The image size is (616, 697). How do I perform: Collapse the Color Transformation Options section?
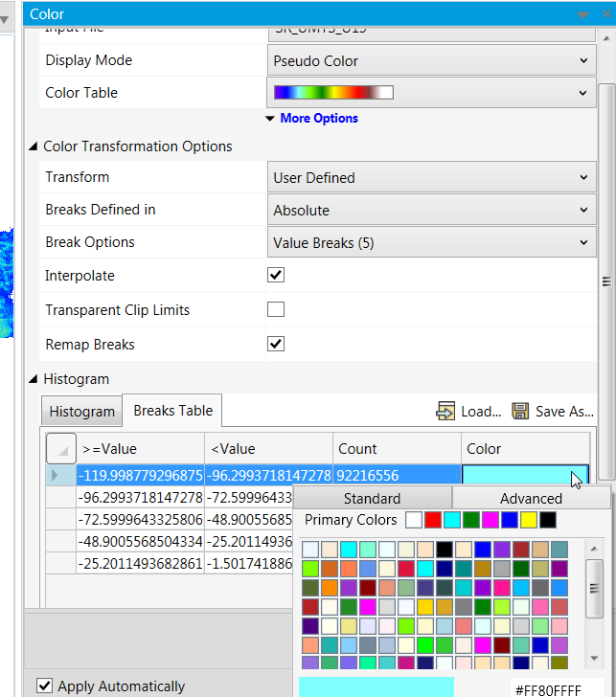34,146
